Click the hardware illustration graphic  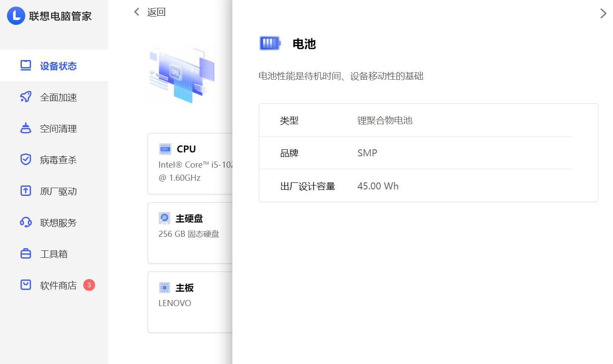tap(182, 75)
